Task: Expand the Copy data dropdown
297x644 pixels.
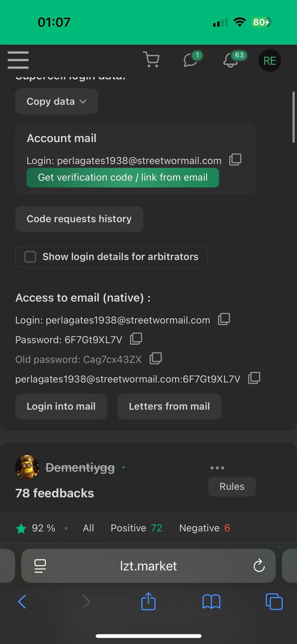Action: (57, 101)
